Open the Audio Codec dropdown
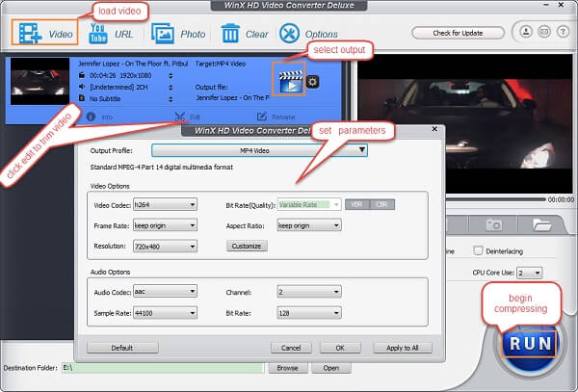 165,292
